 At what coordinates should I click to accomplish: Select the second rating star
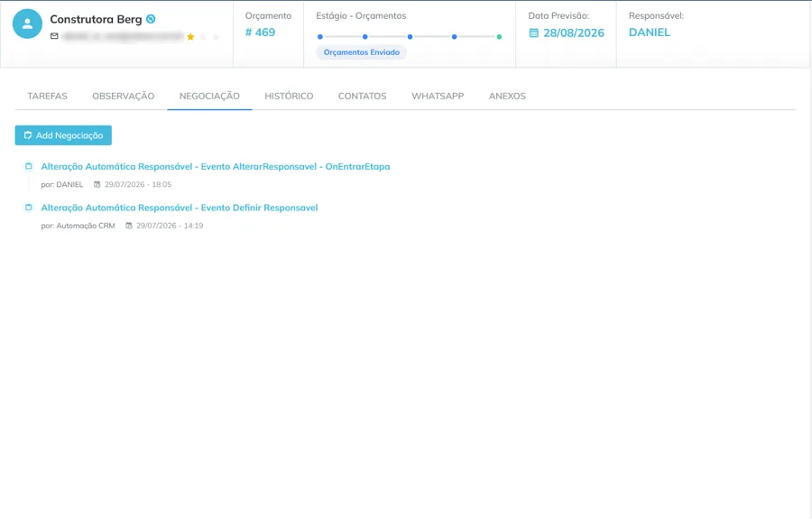click(204, 37)
